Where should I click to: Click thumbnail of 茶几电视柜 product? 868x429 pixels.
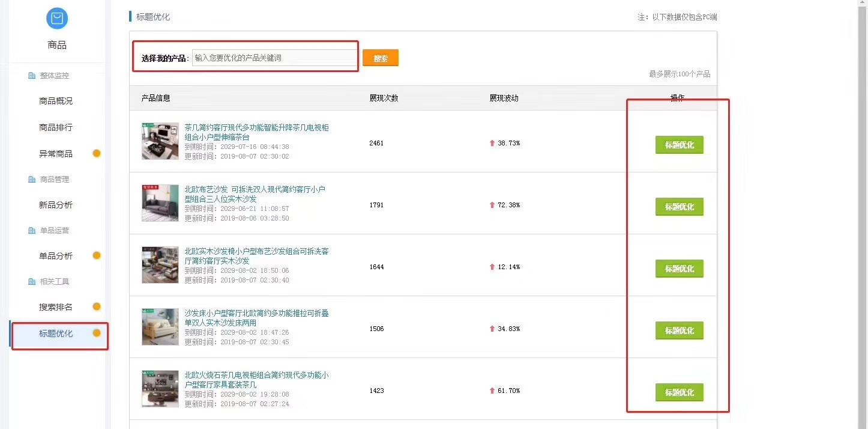coord(160,141)
